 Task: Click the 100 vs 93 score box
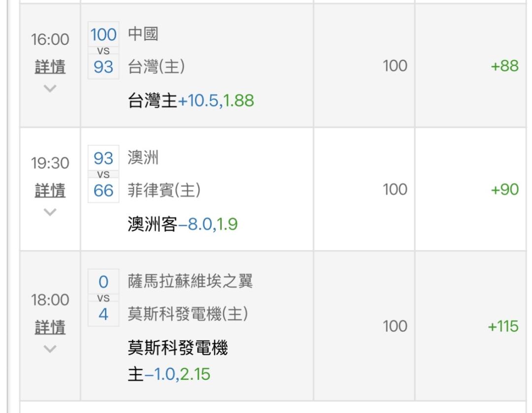click(103, 50)
